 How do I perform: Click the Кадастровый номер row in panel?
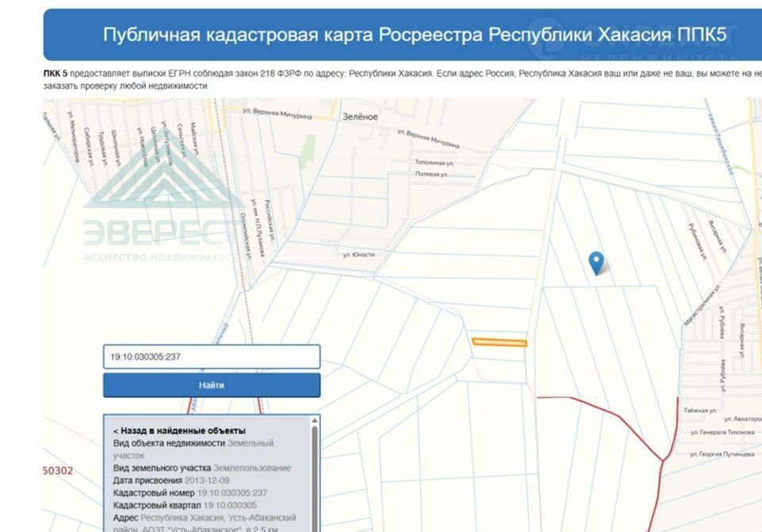pyautogui.click(x=190, y=493)
